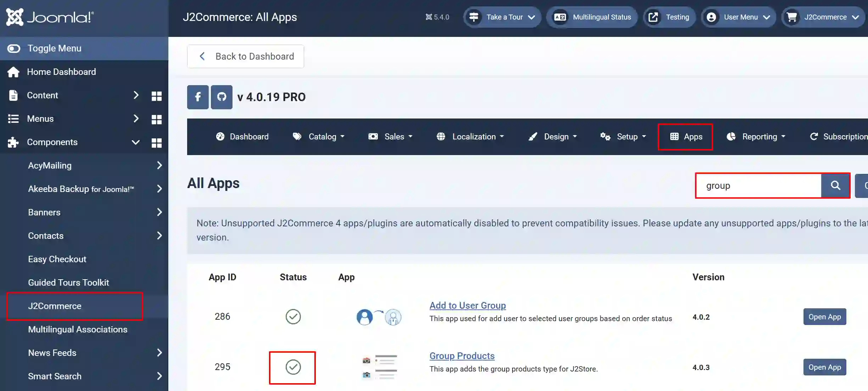Screen dimensions: 868x391
Task: Click Add to User Group app icon
Action: [379, 317]
